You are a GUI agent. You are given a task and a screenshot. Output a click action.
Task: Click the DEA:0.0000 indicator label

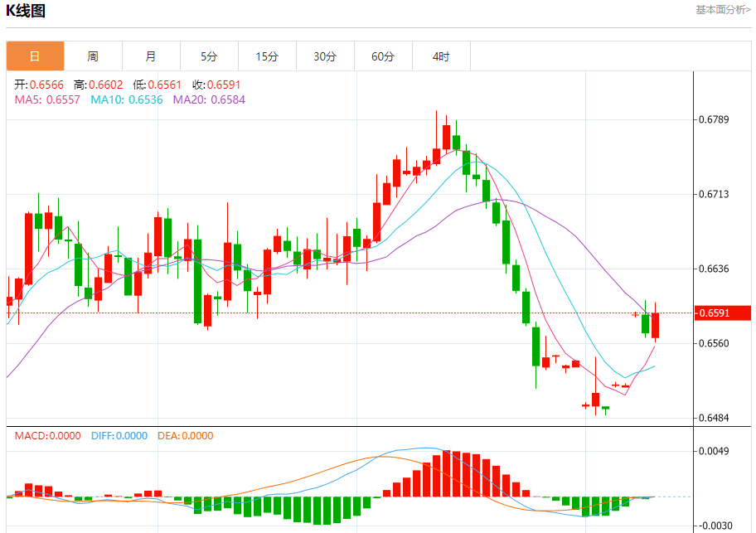[186, 436]
